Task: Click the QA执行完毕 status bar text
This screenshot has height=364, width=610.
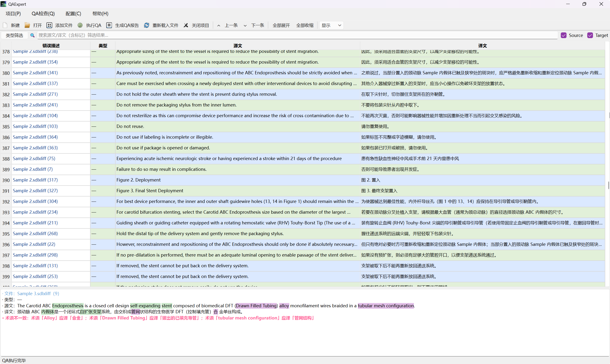Action: 14,360
